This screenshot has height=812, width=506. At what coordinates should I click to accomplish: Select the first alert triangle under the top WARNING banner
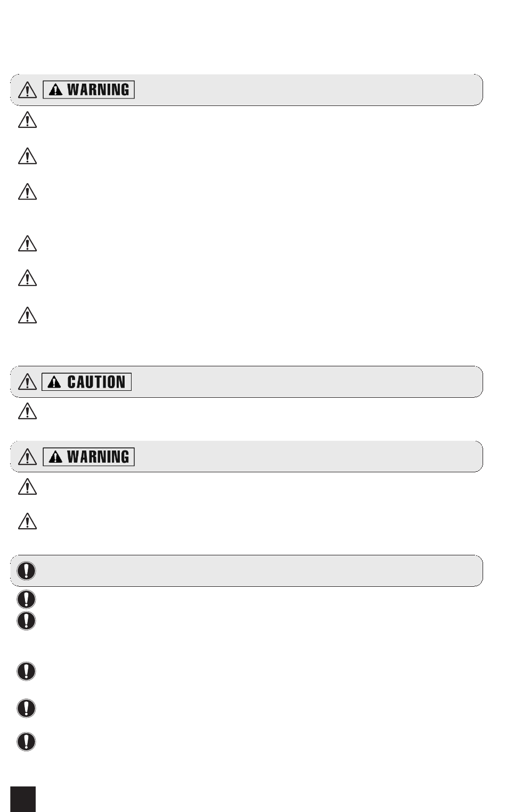(27, 120)
